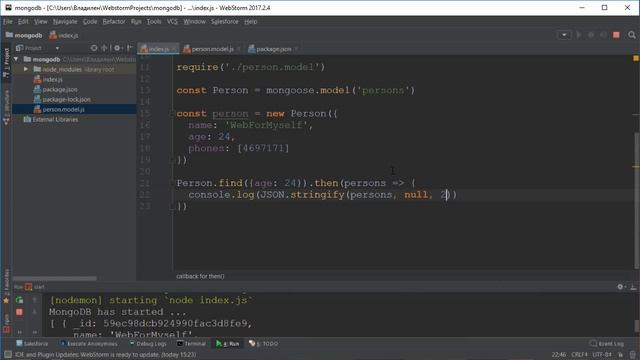
Task: Open the Execute Anonymous tool window
Action: (x=89, y=344)
